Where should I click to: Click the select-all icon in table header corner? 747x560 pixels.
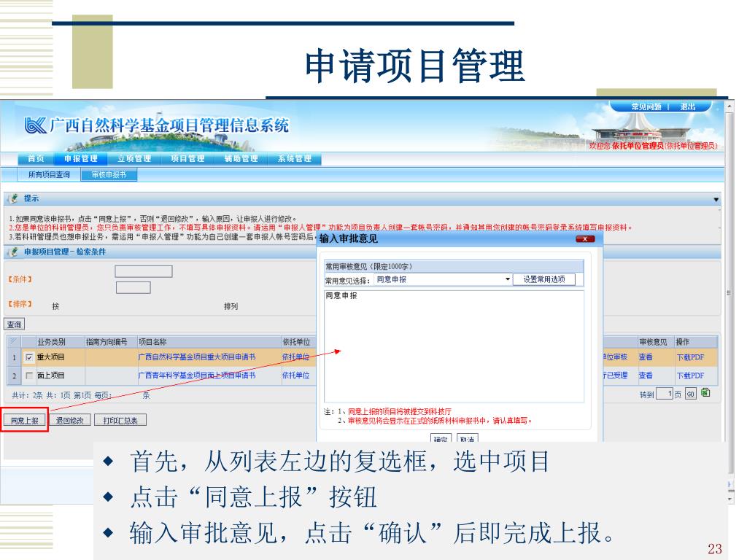point(13,341)
